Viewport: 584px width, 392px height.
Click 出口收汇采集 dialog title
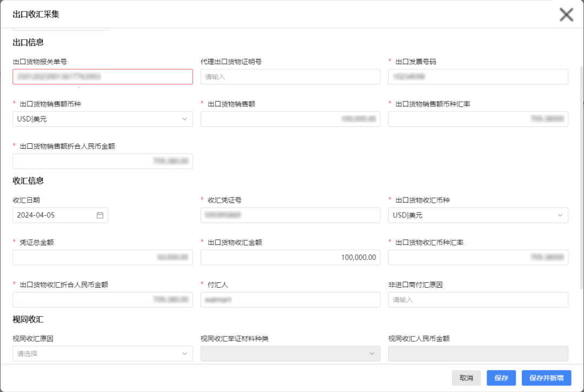pyautogui.click(x=36, y=15)
